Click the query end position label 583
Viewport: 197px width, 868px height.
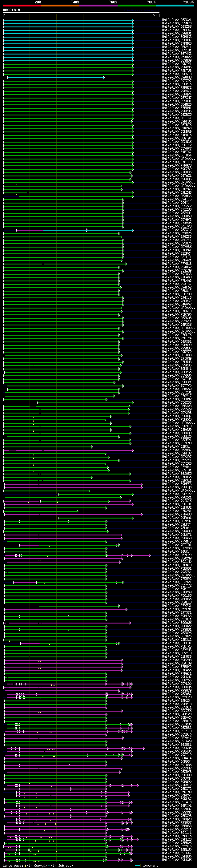(155, 15)
